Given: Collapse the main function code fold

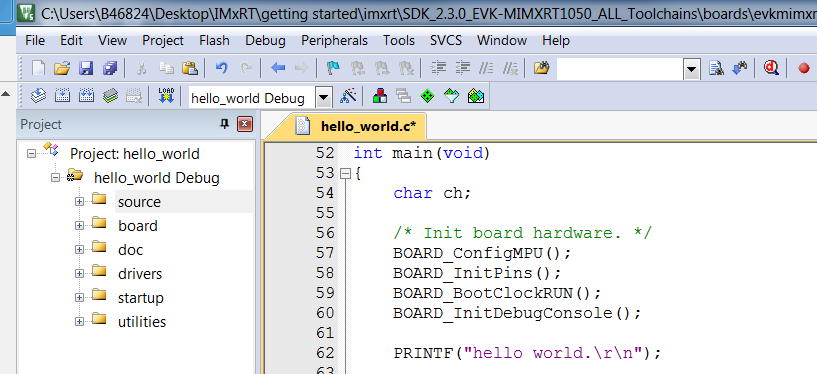Looking at the screenshot, I should pos(345,174).
